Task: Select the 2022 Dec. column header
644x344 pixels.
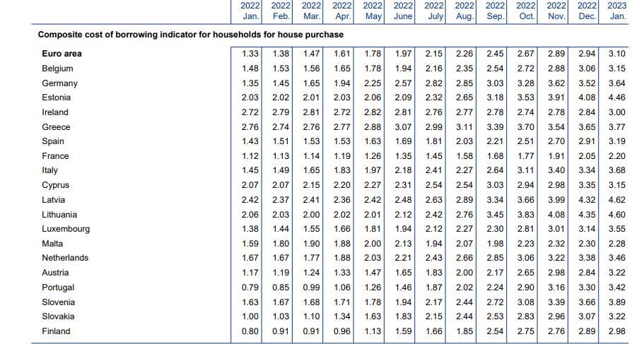Action: (587, 10)
